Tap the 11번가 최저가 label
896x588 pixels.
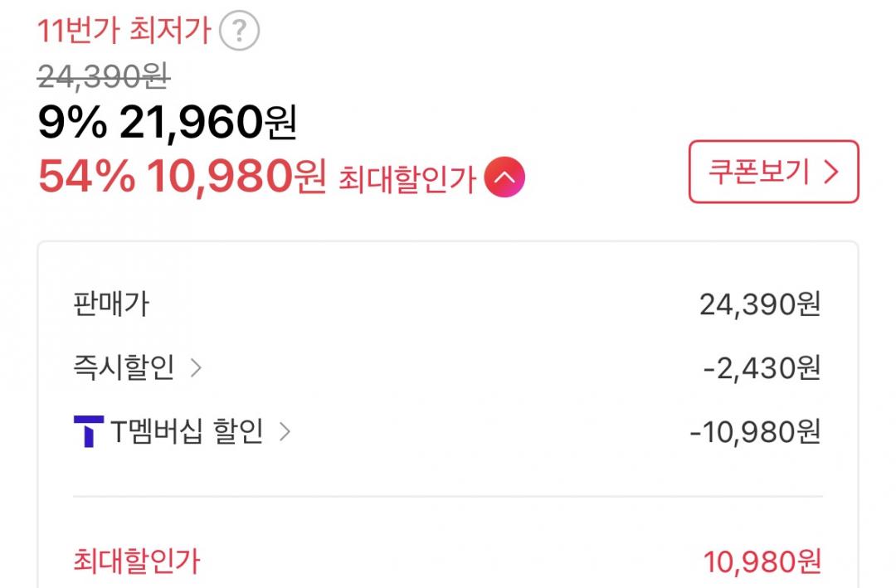coord(124,32)
